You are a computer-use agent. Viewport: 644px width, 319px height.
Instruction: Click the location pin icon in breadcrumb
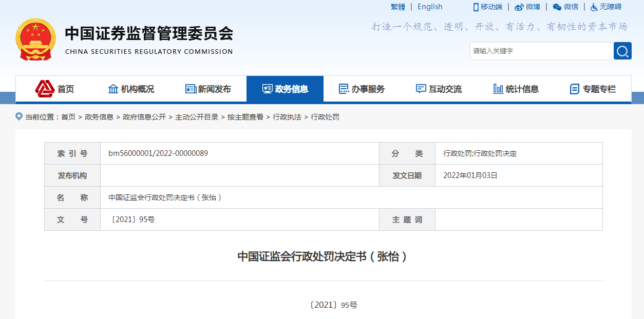coord(19,117)
